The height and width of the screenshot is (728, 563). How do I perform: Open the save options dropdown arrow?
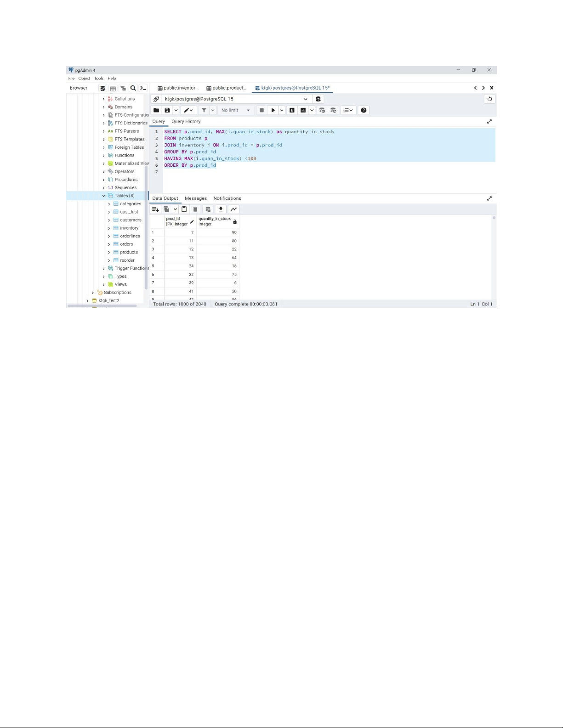[x=176, y=110]
